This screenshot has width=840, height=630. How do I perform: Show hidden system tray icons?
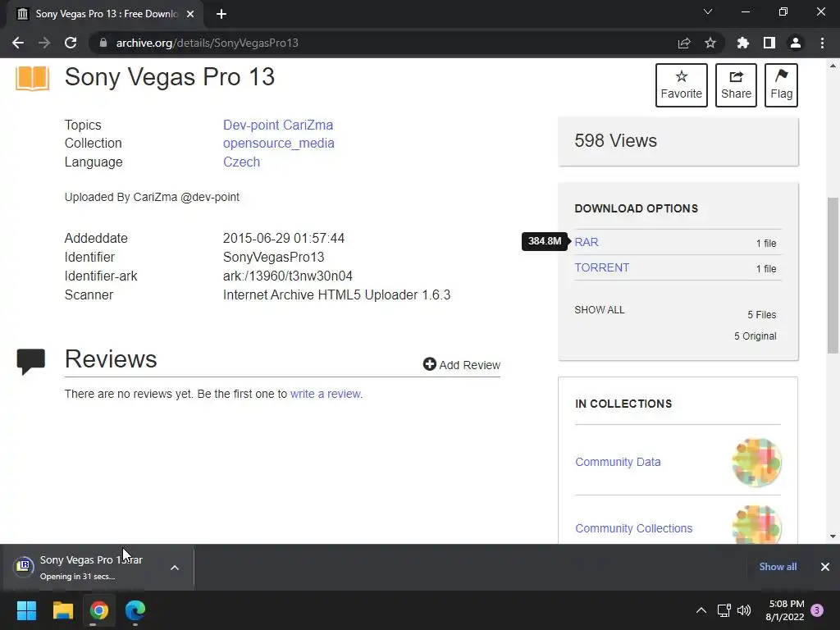(701, 610)
